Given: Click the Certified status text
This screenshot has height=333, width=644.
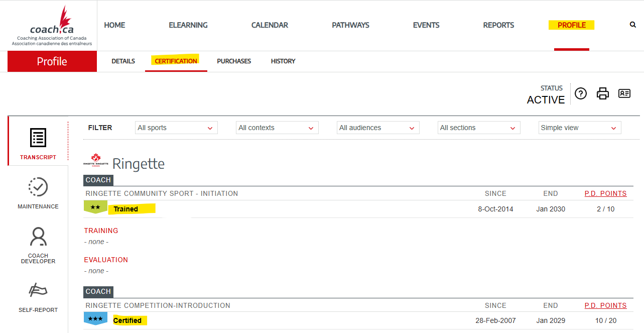Looking at the screenshot, I should [x=127, y=320].
